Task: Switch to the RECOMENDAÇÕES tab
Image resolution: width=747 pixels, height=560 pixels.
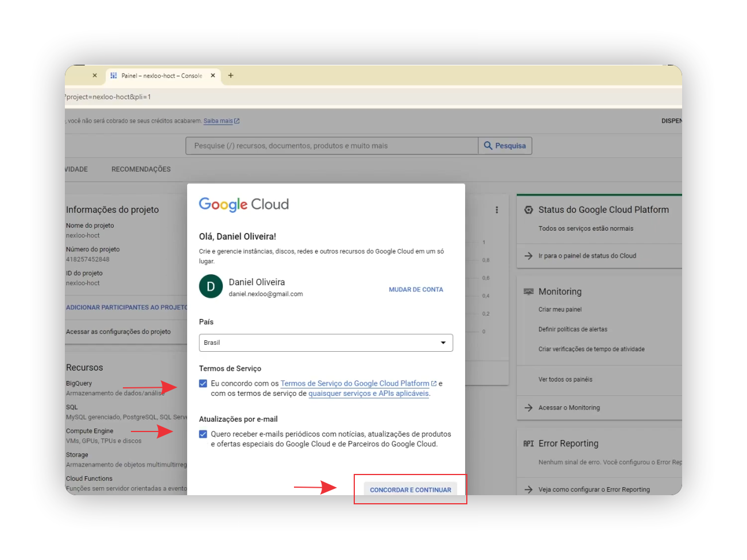Action: (x=141, y=169)
